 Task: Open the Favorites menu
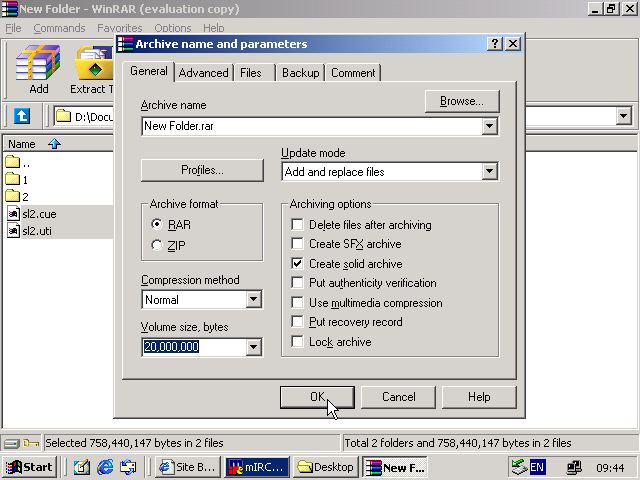click(x=120, y=28)
